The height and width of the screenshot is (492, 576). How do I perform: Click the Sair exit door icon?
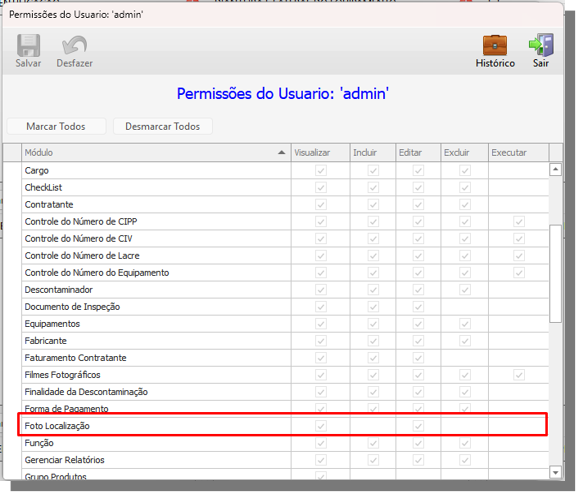[x=541, y=45]
